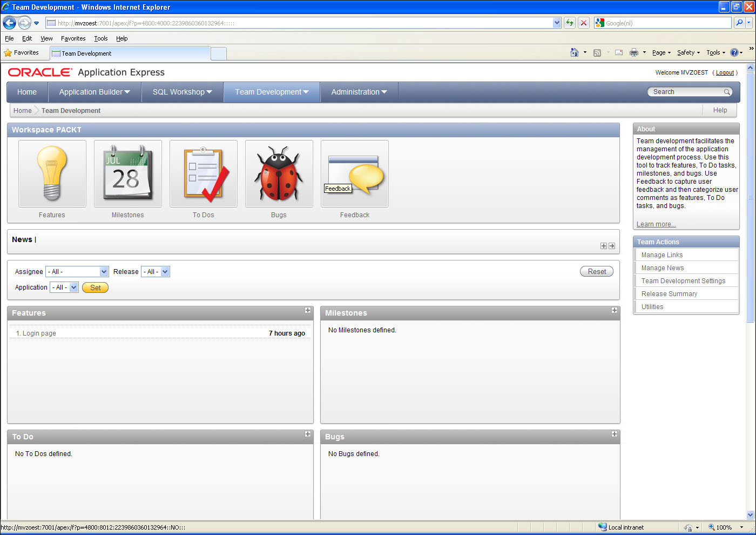Click in the browser address bar
Viewport: 756px width, 535px height.
point(300,23)
